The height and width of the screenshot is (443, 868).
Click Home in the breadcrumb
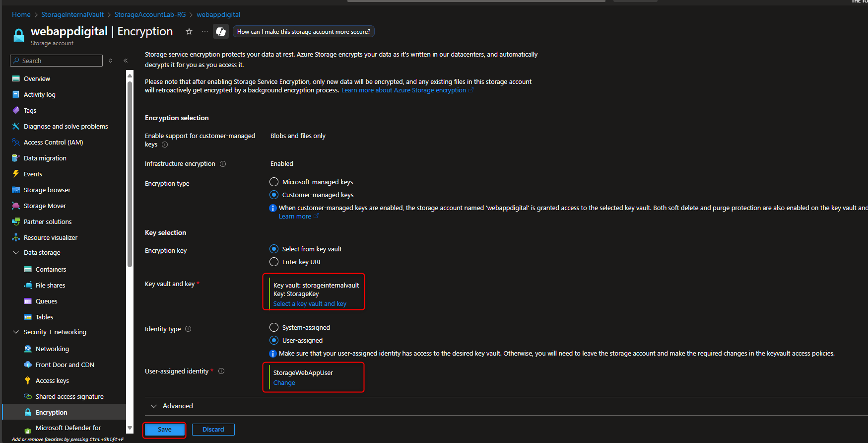(x=21, y=14)
